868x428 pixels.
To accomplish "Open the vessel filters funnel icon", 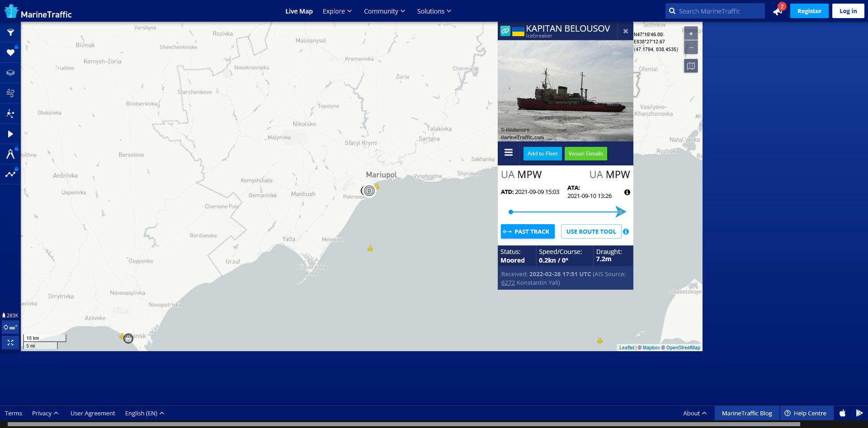I will pos(10,33).
